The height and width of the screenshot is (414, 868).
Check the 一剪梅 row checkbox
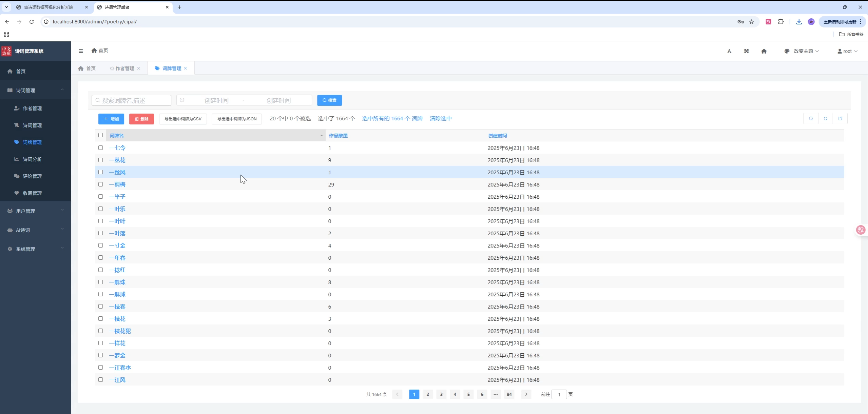[100, 184]
